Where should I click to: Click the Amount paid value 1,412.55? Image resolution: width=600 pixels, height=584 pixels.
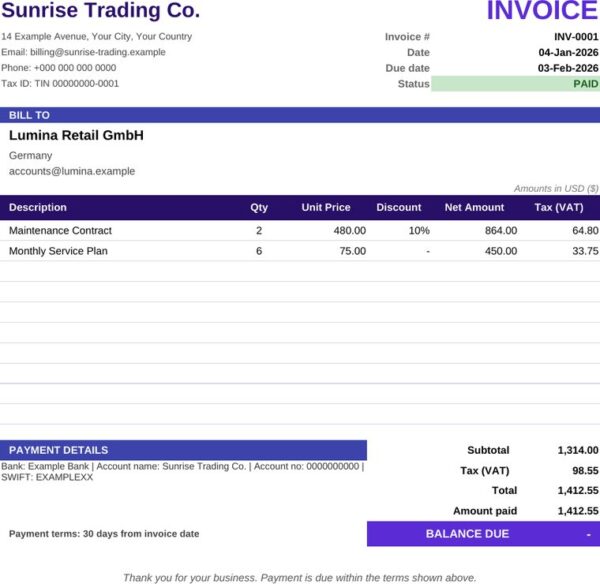(578, 511)
